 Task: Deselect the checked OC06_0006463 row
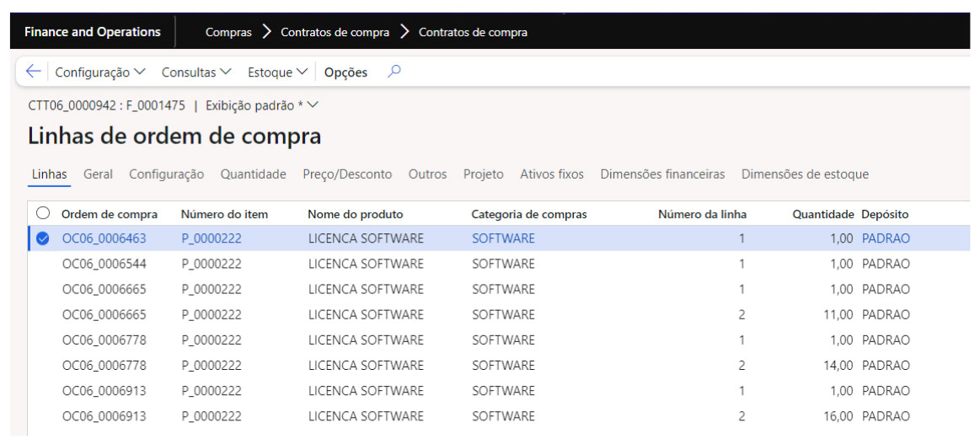click(43, 238)
